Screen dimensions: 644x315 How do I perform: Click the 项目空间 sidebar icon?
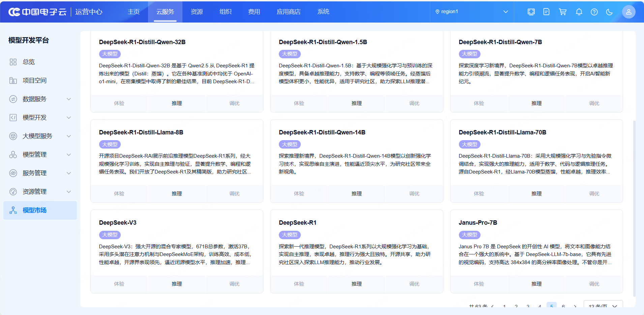pyautogui.click(x=13, y=81)
